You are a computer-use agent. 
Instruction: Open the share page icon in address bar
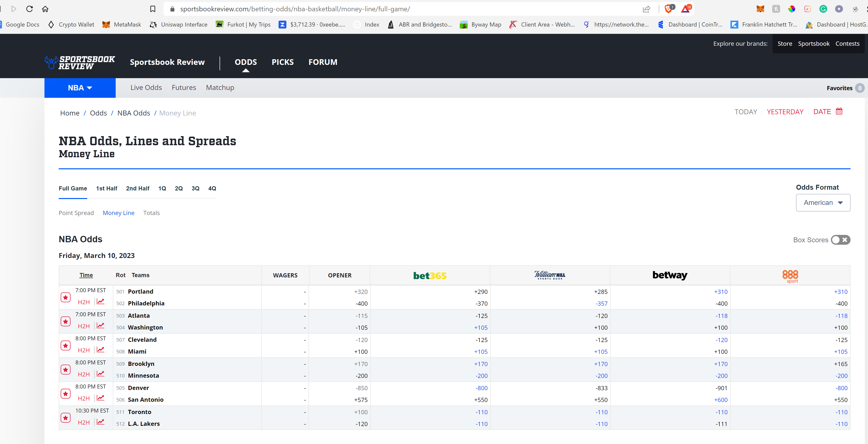(x=646, y=9)
